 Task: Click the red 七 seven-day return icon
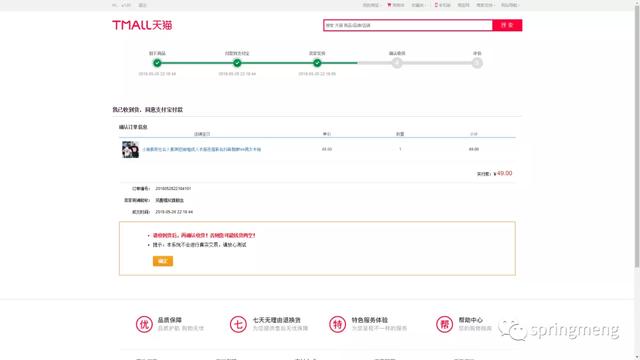(238, 324)
